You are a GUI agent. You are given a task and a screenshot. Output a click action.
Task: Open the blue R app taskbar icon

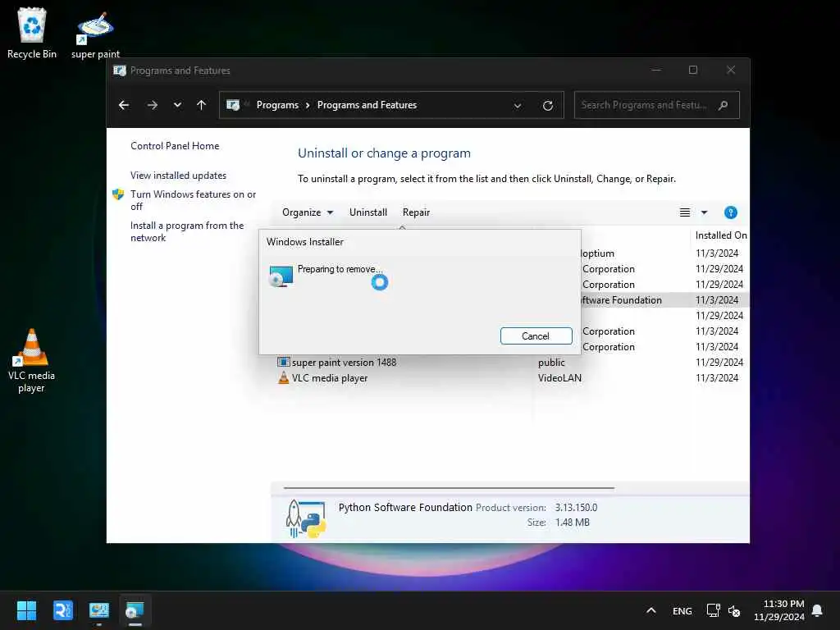coord(62,610)
